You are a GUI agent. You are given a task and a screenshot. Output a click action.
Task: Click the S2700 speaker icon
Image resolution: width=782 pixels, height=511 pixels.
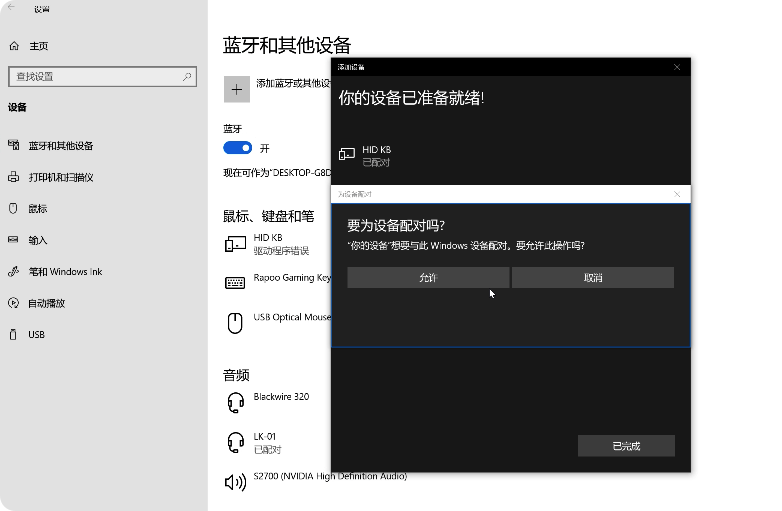(x=235, y=482)
